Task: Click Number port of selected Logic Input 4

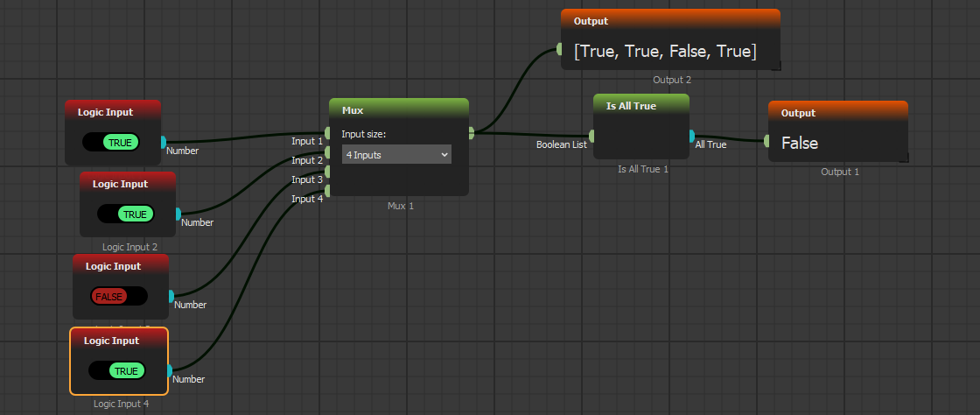Action: [169, 371]
